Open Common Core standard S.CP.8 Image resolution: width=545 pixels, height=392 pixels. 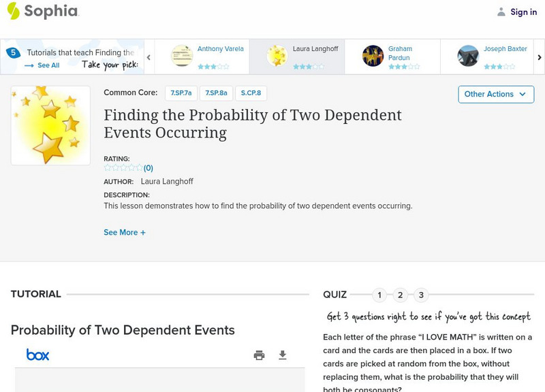click(251, 93)
